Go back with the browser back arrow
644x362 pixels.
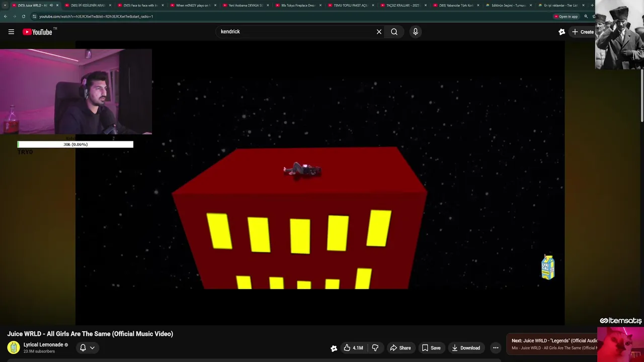point(6,17)
